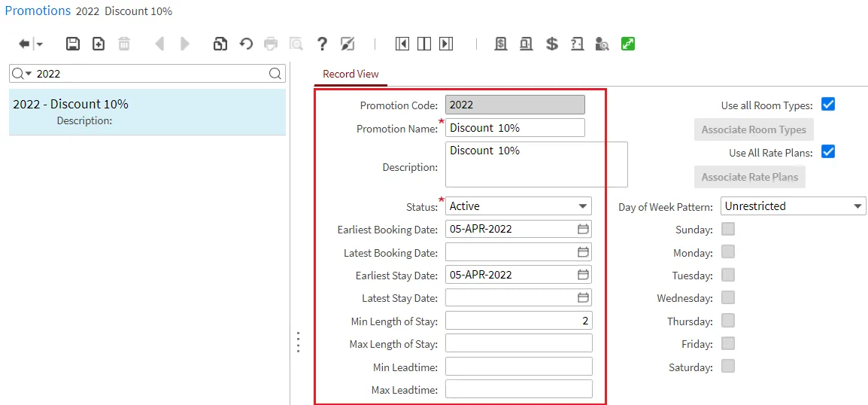Screen dimensions: 868x405
Task: Go to previous record left triangle
Action: click(159, 44)
